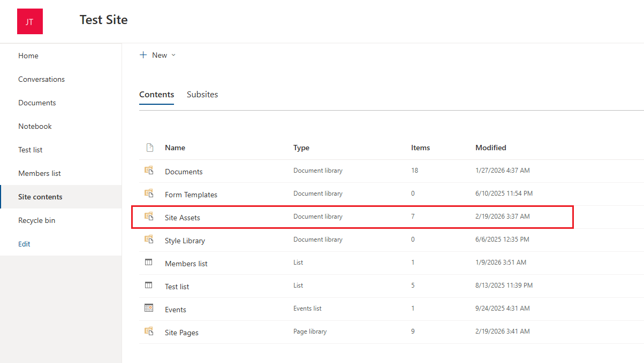This screenshot has height=363, width=644.
Task: Click the Modified column header
Action: tap(491, 148)
